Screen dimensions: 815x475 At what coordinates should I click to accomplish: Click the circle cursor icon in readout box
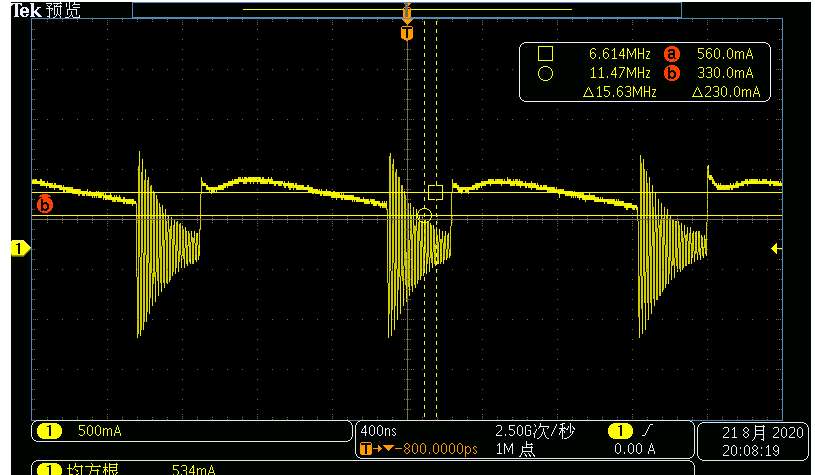click(x=545, y=73)
